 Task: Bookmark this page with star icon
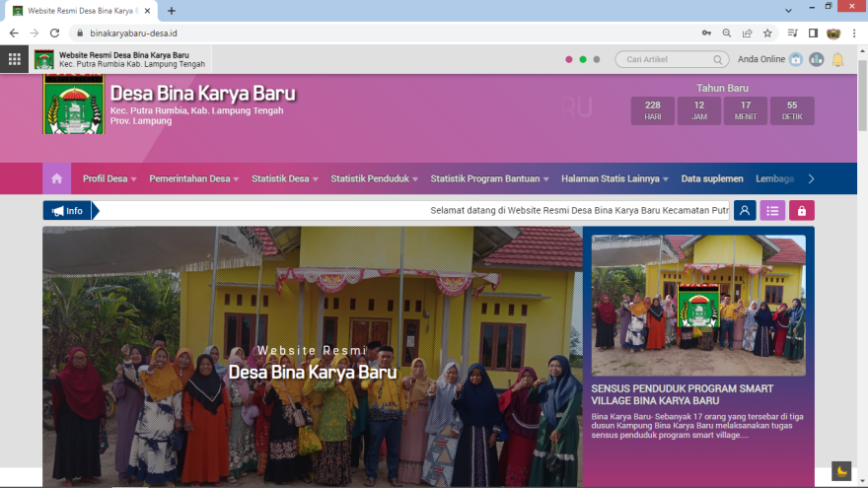767,33
